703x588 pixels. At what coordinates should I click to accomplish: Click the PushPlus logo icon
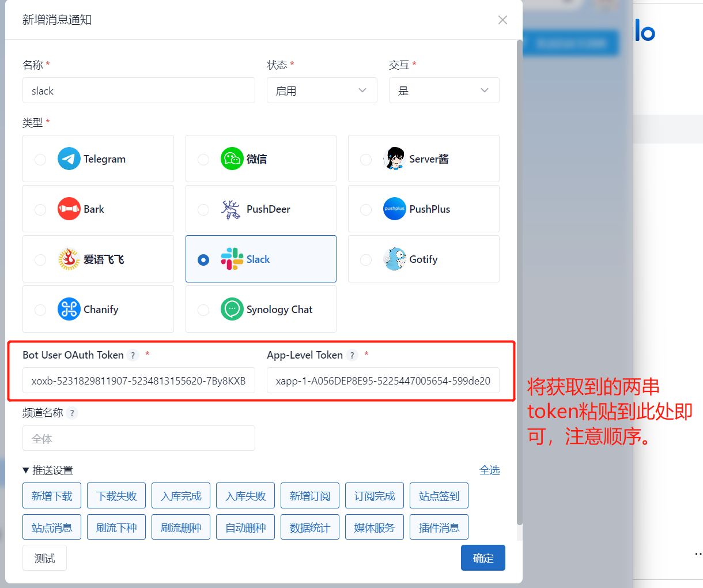395,209
